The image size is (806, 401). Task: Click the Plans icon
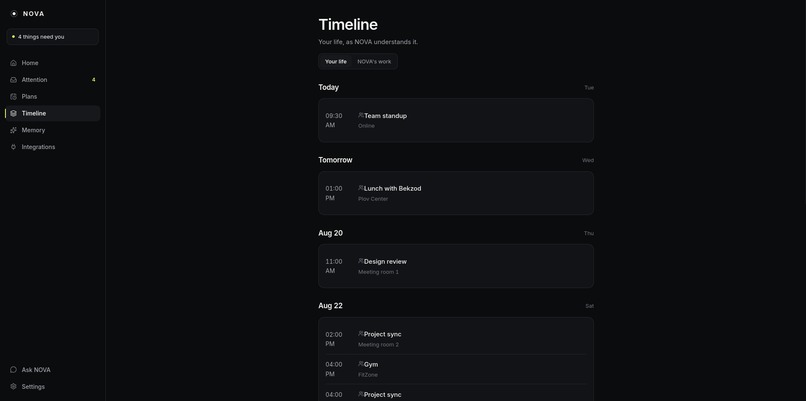point(13,97)
